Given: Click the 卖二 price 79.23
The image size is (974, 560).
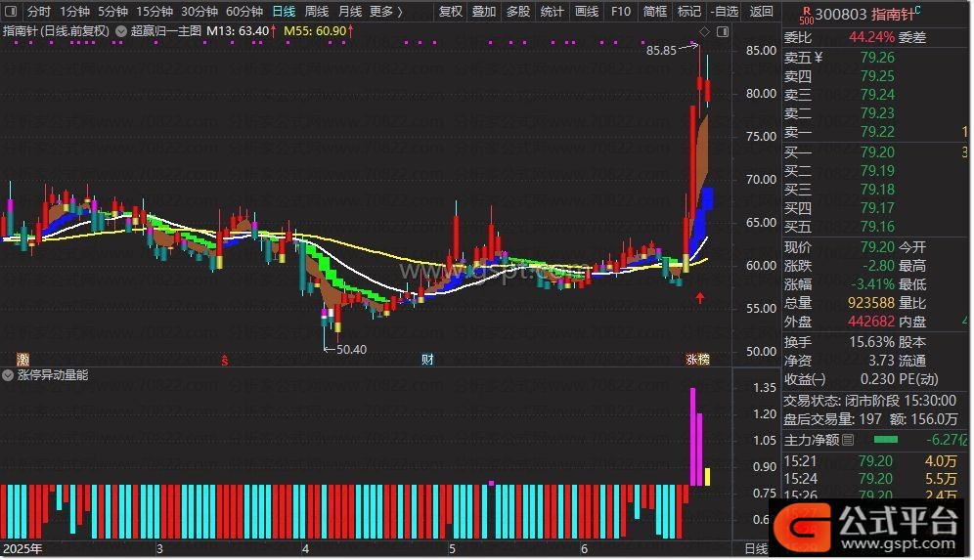Looking at the screenshot, I should pyautogui.click(x=877, y=113).
